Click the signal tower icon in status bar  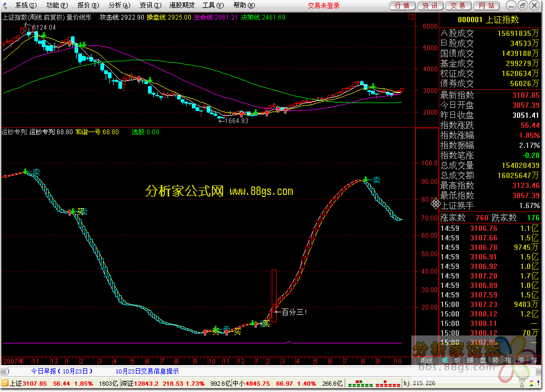522,384
